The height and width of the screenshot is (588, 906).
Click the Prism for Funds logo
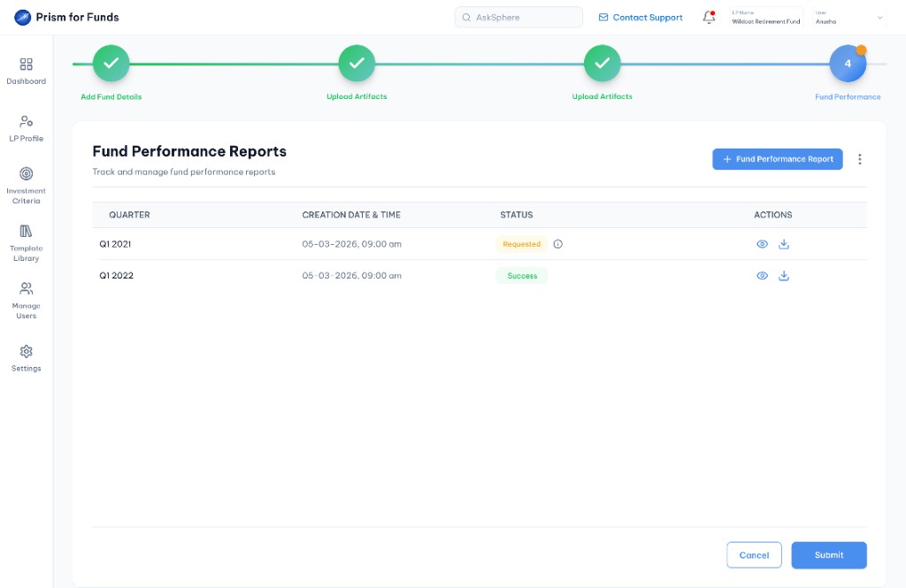coord(22,18)
